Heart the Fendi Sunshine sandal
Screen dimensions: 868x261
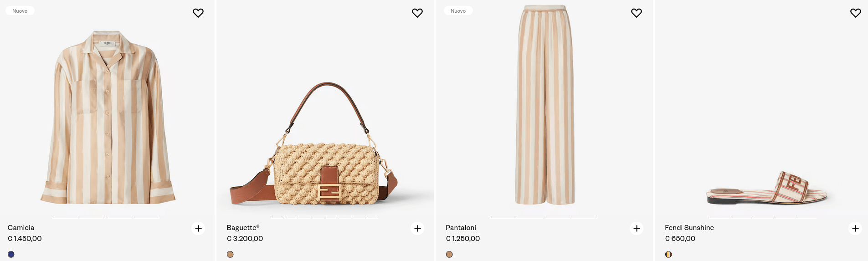click(x=855, y=13)
